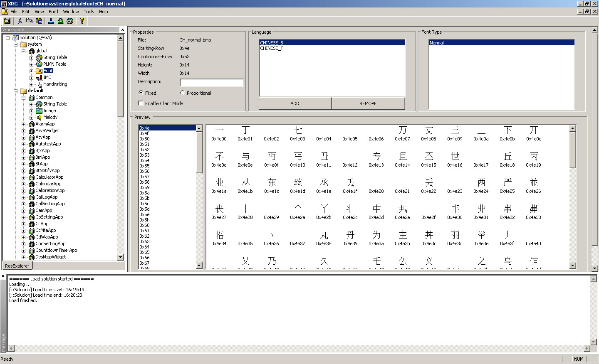Screen dimensions: 599x364
Task: Click glyph cell 0x4e0a in preview
Action: [x=481, y=133]
